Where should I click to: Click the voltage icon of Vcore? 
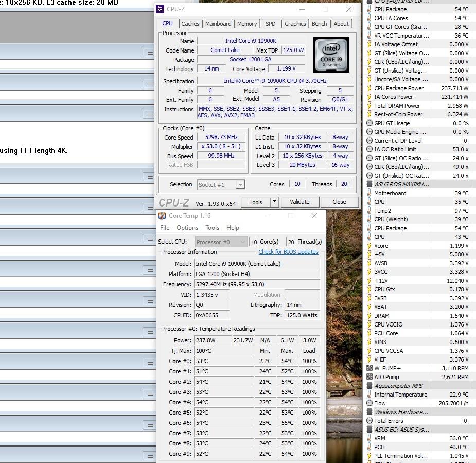click(369, 246)
